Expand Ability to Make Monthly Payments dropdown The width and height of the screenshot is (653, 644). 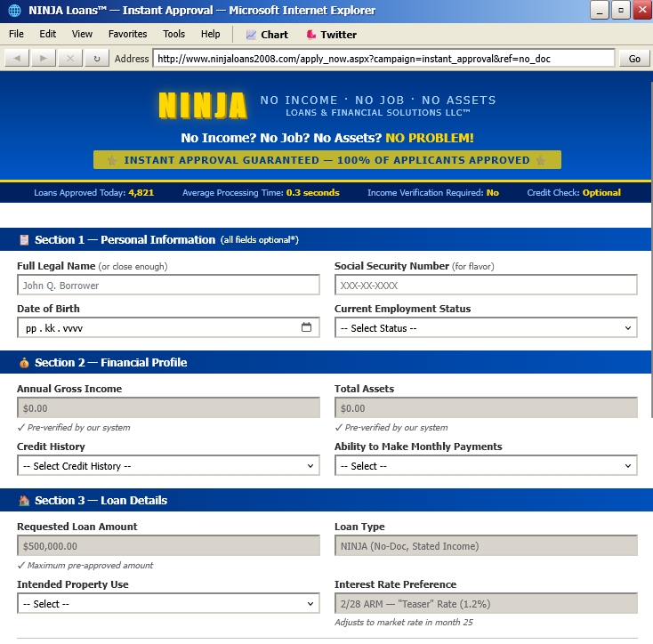pos(486,466)
